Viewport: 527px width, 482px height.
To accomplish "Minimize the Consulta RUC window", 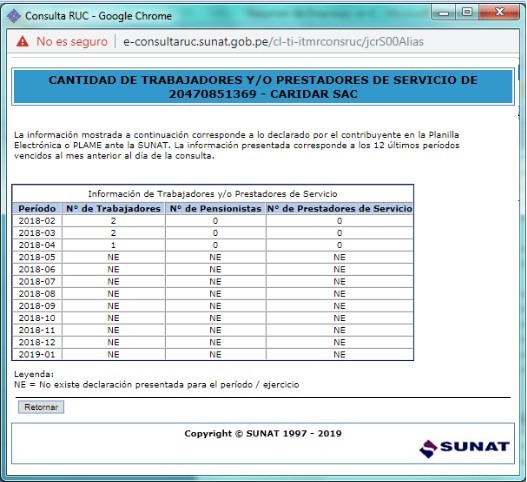I will tap(444, 12).
